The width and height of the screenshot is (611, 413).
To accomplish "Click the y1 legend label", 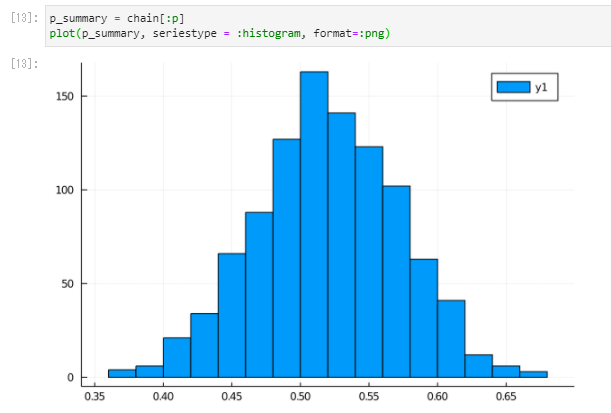I will coord(541,87).
